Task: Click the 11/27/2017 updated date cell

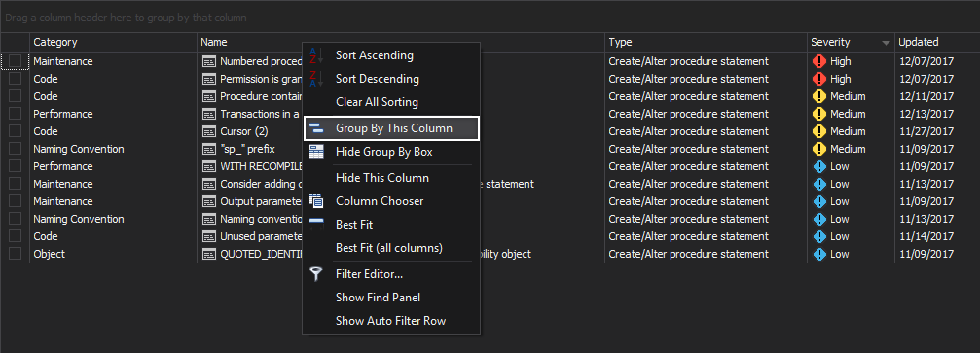Action: tap(937, 131)
